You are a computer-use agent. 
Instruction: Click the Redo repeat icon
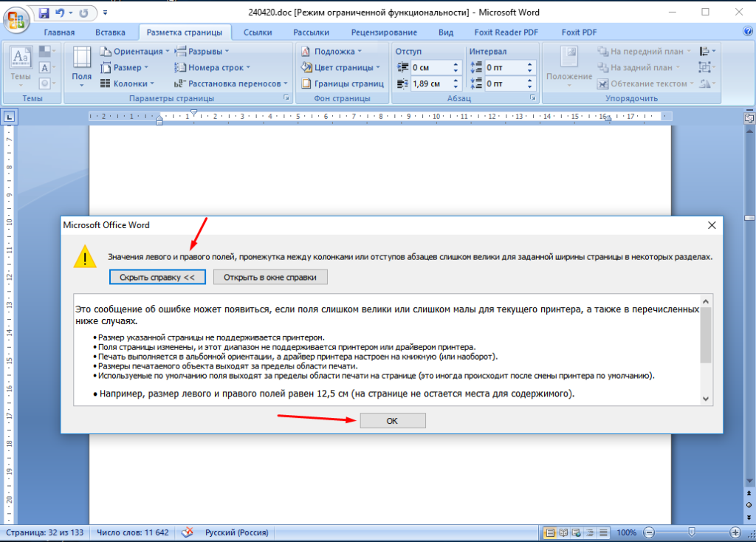coord(84,13)
